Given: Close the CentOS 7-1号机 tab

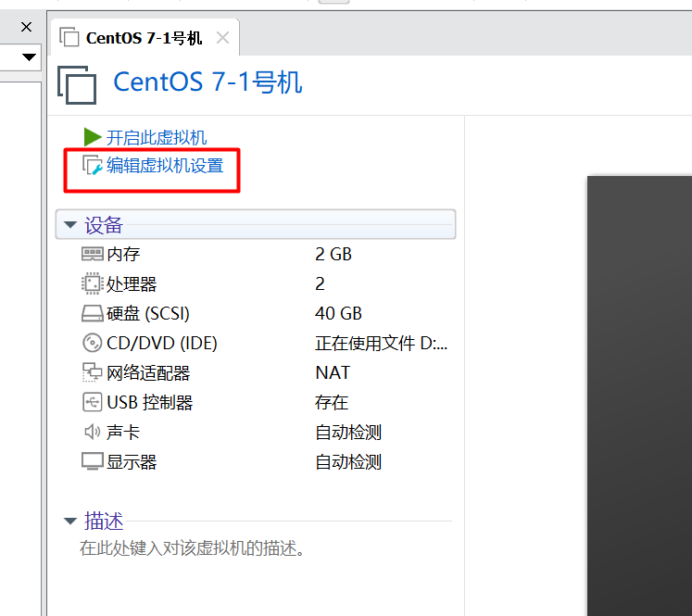Looking at the screenshot, I should [x=222, y=38].
